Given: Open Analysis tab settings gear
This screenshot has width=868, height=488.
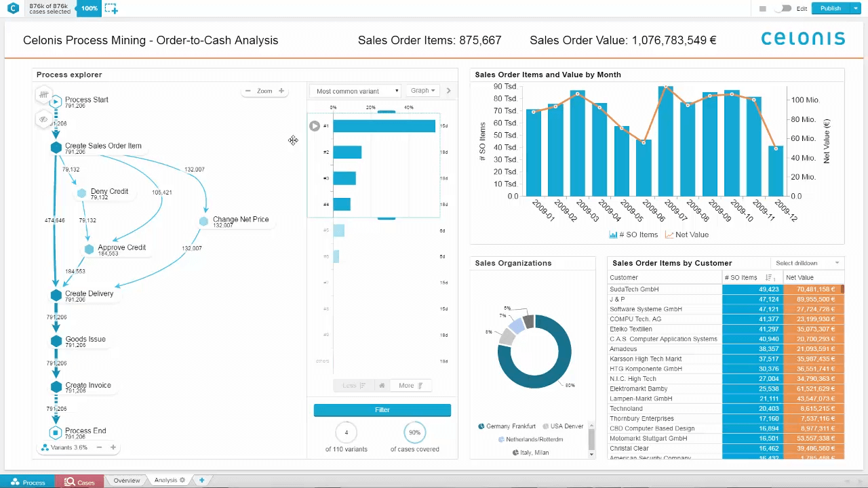Looking at the screenshot, I should pyautogui.click(x=182, y=481).
